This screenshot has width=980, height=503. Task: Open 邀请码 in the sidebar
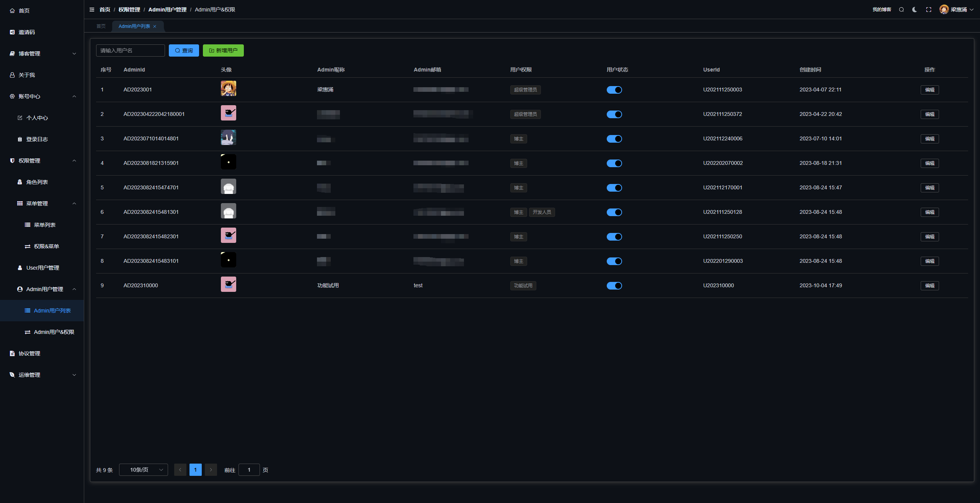click(x=27, y=32)
